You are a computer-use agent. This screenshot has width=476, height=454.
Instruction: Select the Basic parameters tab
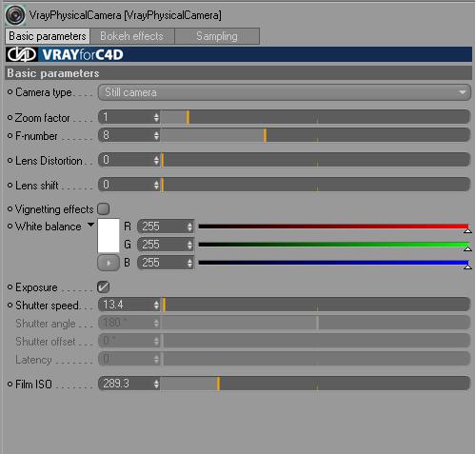coord(48,36)
